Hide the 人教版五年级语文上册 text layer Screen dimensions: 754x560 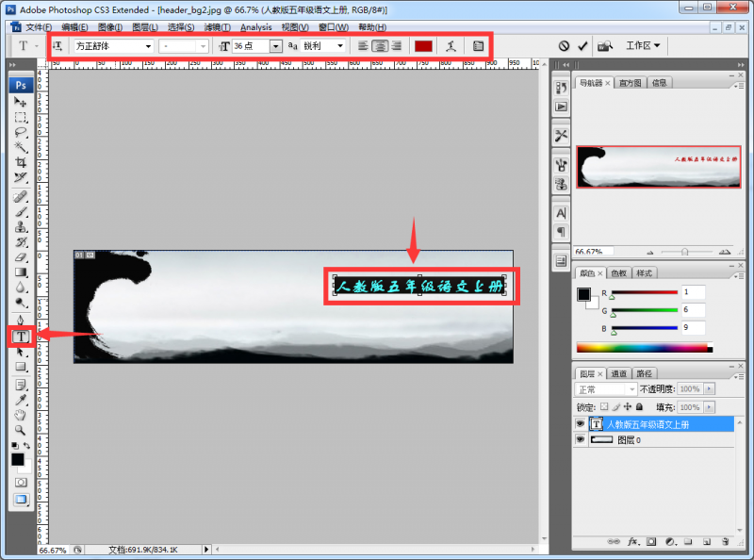pos(581,424)
